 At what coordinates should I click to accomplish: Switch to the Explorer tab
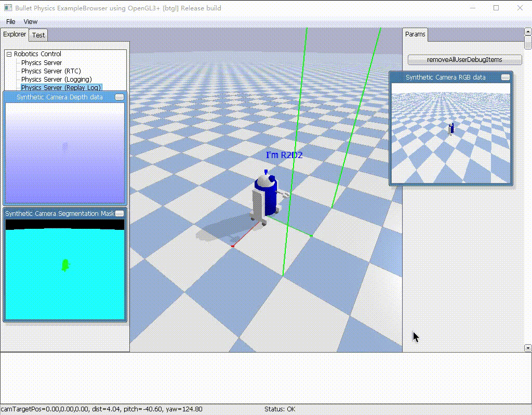pyautogui.click(x=15, y=34)
